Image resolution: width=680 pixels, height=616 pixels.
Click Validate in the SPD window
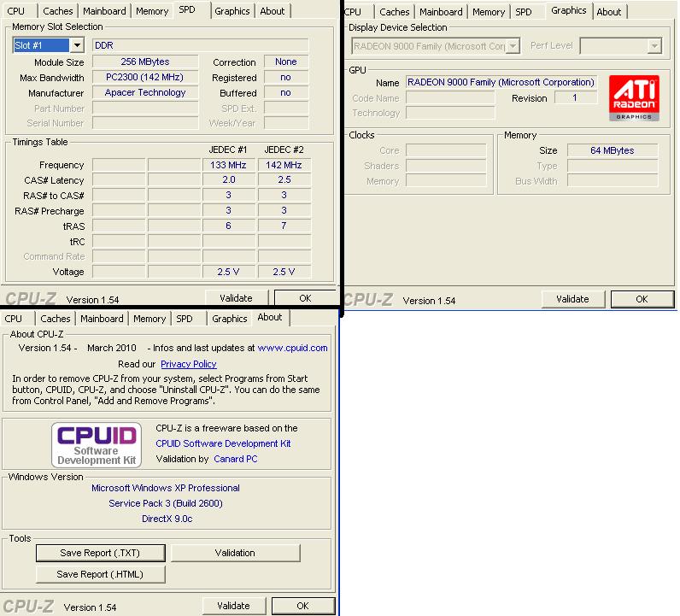[236, 298]
